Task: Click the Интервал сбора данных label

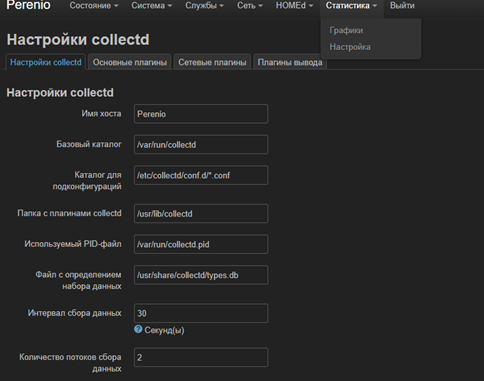Action: point(75,313)
